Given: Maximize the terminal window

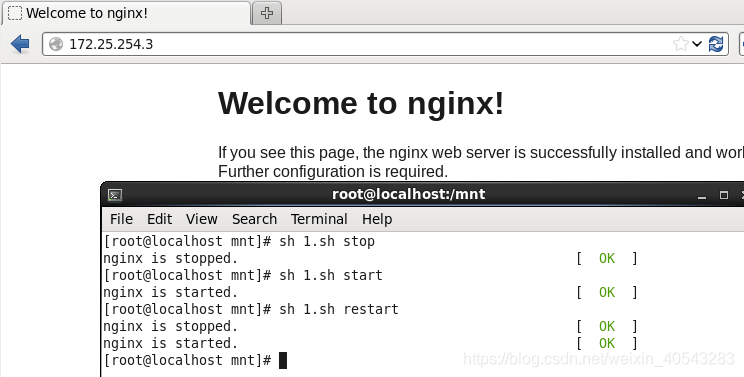Looking at the screenshot, I should point(724,195).
